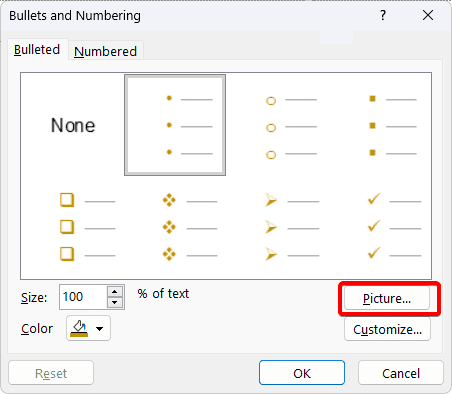
Task: Choose the filled square bullet style
Action: 380,125
